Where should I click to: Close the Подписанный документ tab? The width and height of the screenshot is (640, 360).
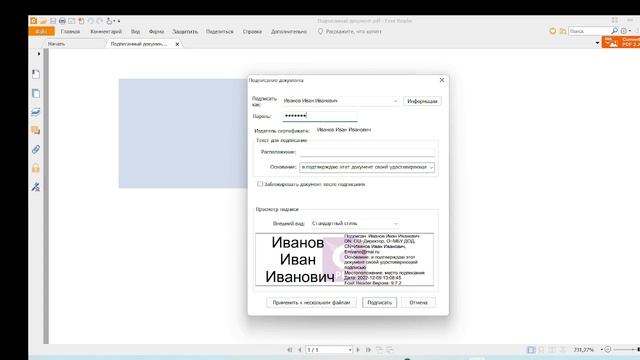tap(177, 44)
